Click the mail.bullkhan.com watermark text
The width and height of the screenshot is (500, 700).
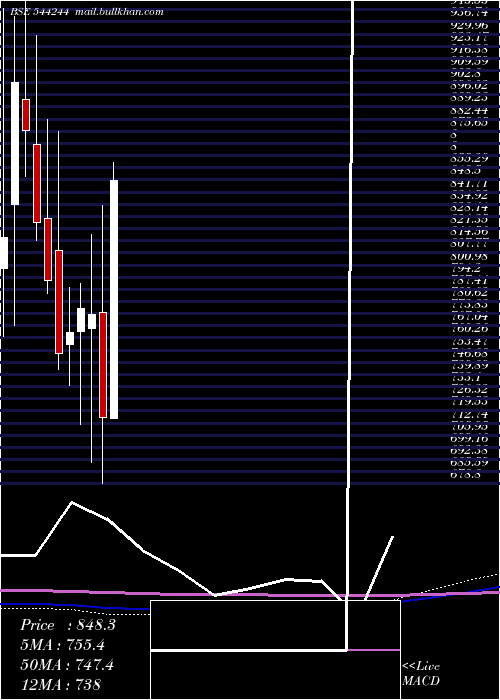(x=119, y=12)
